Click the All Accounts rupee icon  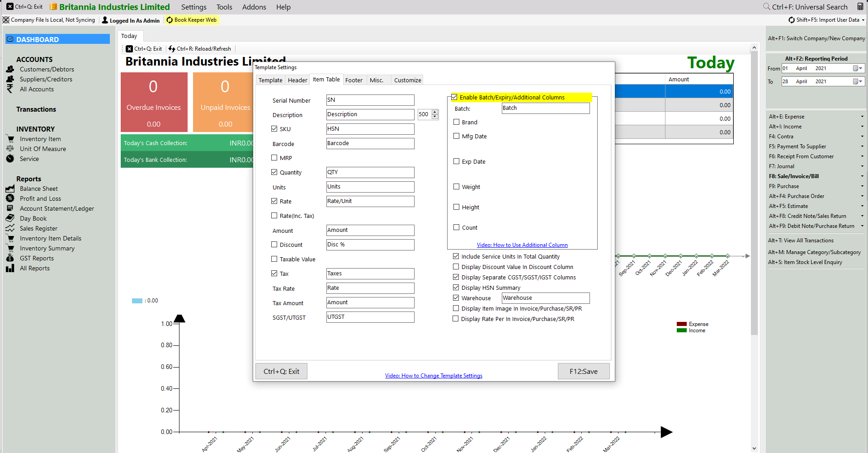[x=10, y=89]
